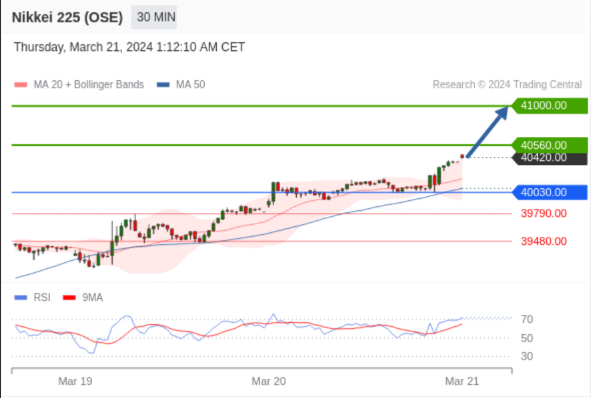Click the Nikkei 225 (OSE) title
This screenshot has width=591, height=399.
[x=67, y=18]
